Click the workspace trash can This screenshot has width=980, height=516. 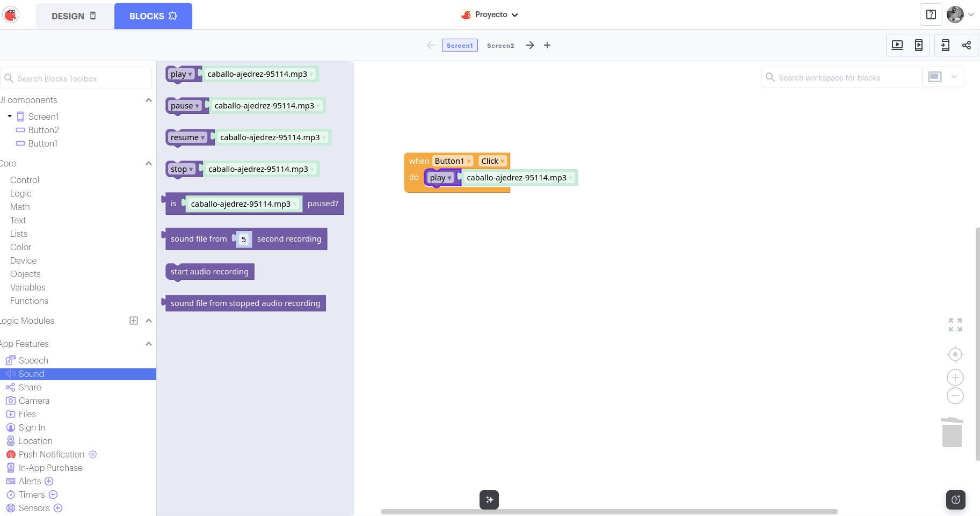[952, 432]
